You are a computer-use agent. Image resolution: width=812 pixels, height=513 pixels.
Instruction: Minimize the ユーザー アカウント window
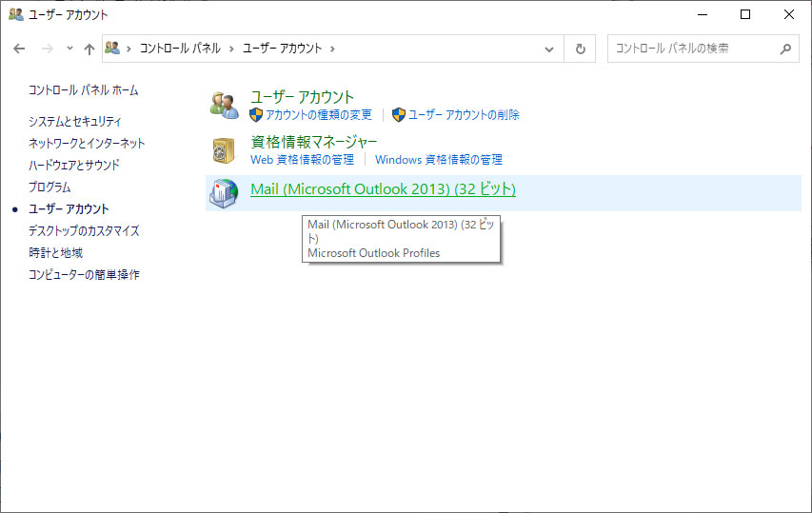pos(703,14)
